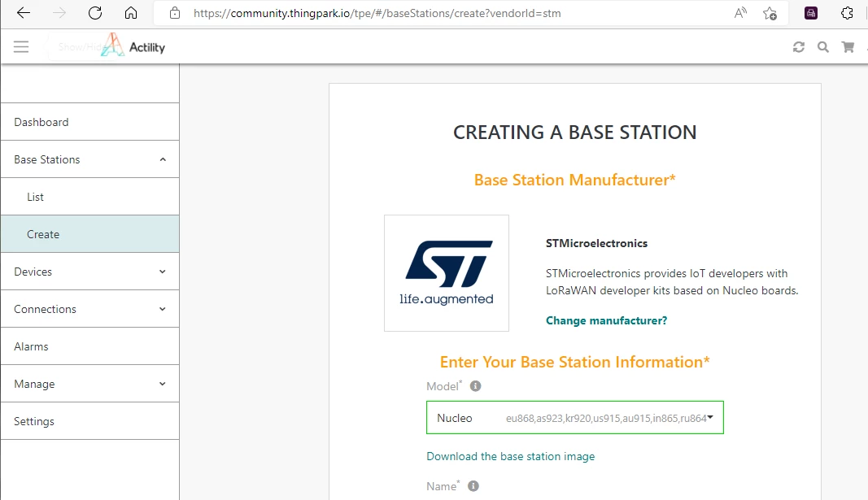The image size is (868, 500).
Task: Click the browser forward arrow
Action: click(x=59, y=13)
